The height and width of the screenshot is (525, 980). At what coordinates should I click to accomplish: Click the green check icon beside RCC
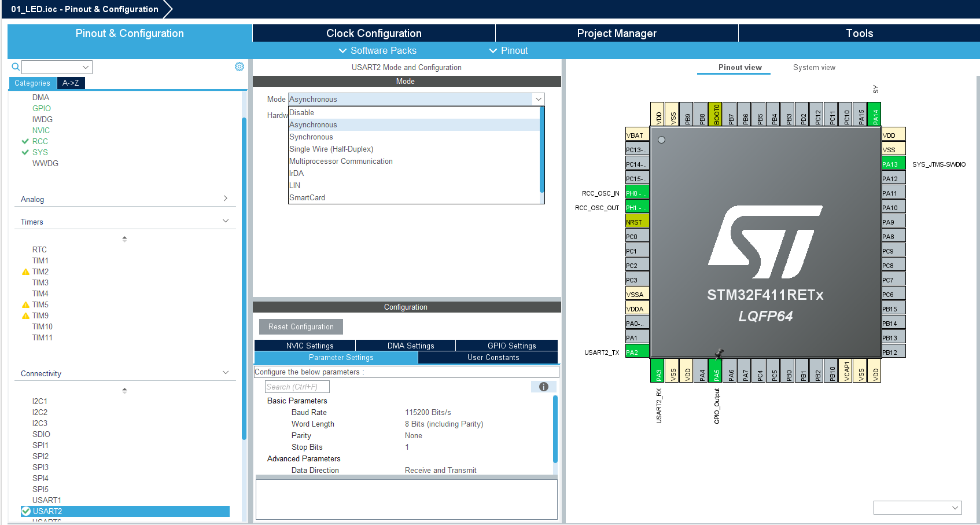25,141
